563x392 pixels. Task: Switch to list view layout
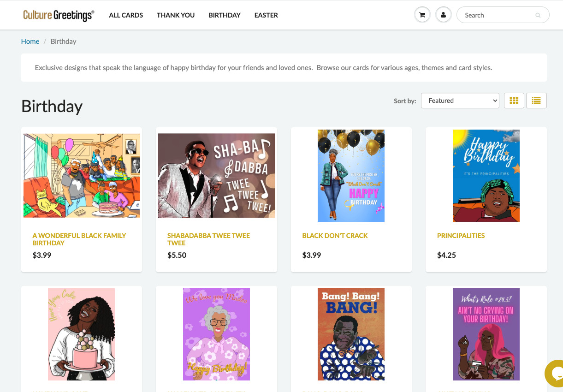coord(536,101)
